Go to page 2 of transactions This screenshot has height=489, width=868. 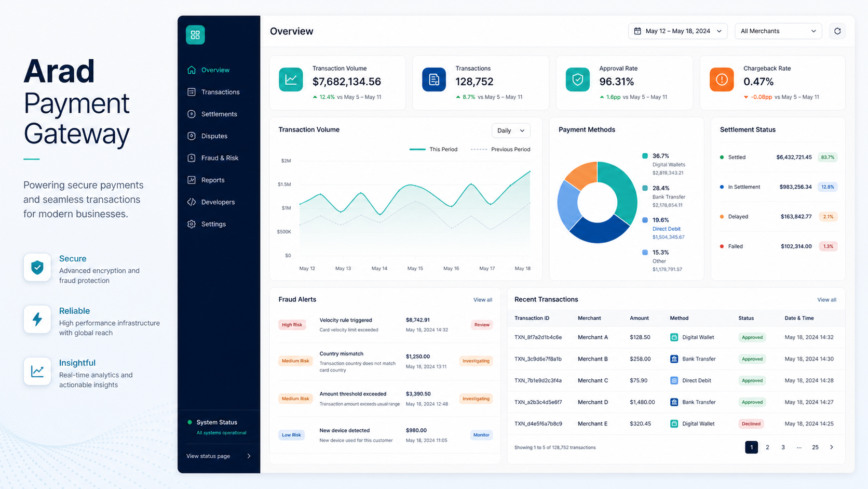point(767,447)
